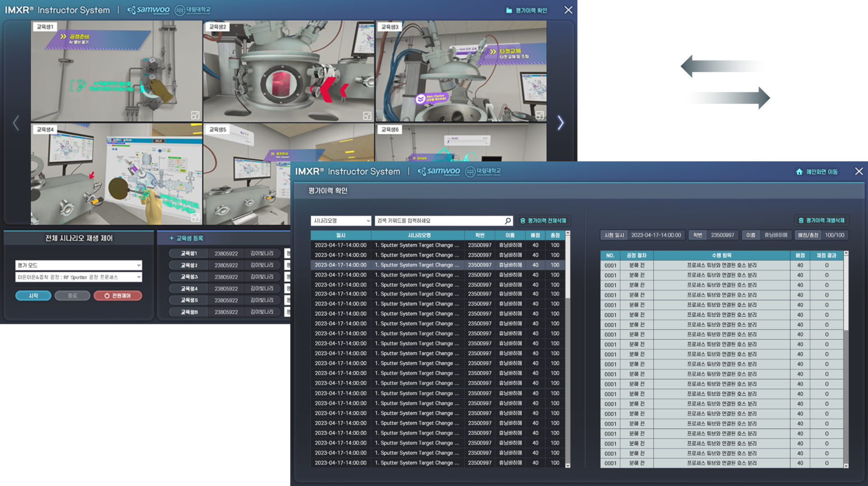Select the 교육생3 camera view thumbnail

[461, 71]
